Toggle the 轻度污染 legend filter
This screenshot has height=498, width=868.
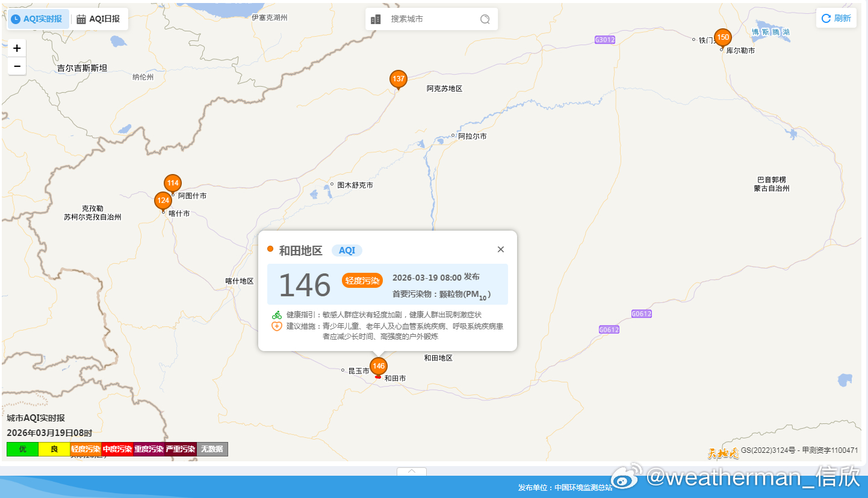click(x=85, y=449)
